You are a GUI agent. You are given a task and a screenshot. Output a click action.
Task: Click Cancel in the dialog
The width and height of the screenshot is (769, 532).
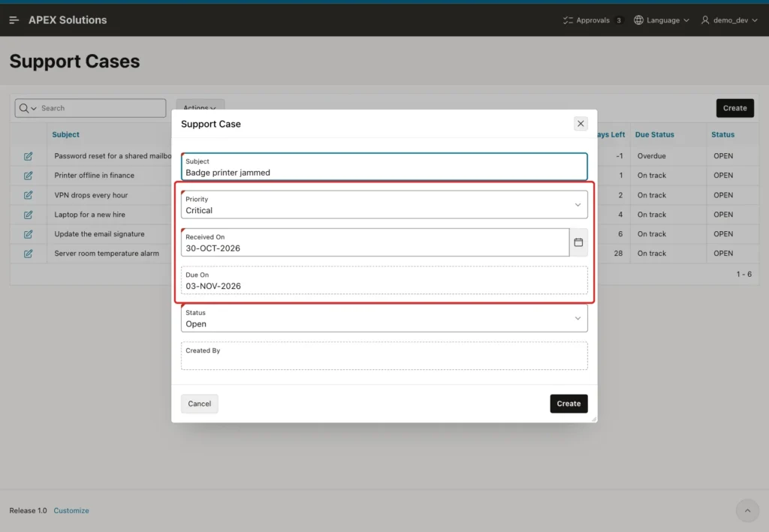tap(199, 404)
